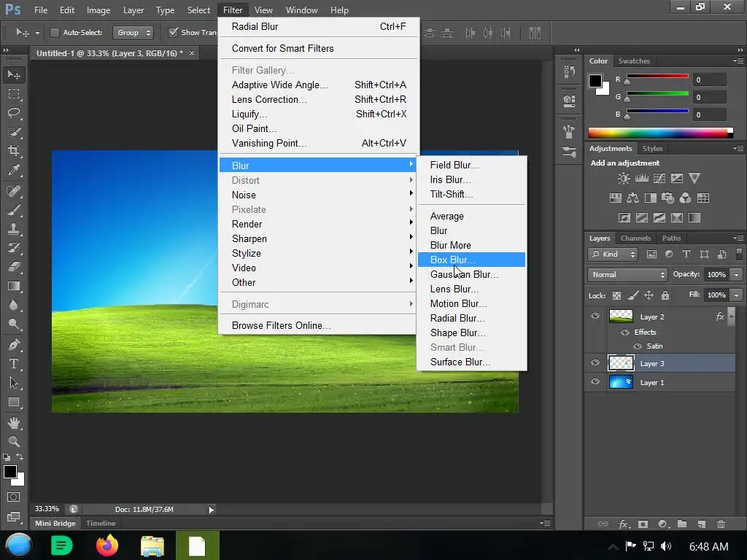Select the Gradient tool
Screen dimensions: 747x560
pos(14,286)
